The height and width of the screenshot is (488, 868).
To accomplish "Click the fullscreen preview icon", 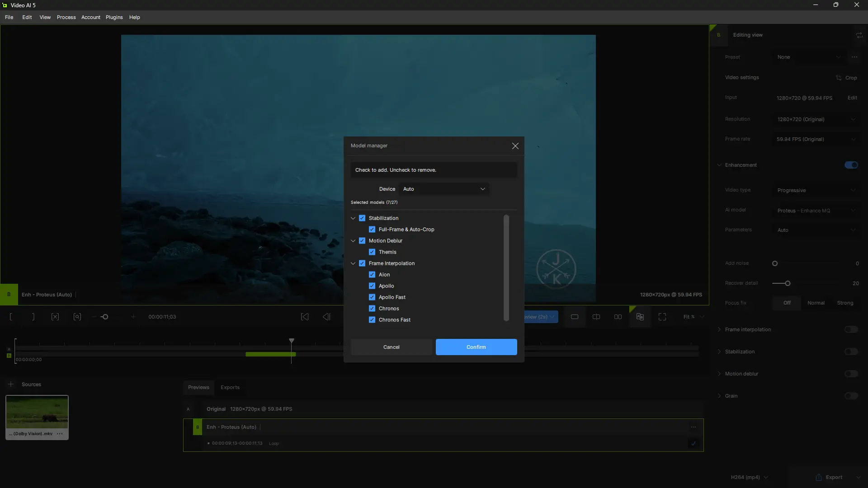I will (662, 317).
